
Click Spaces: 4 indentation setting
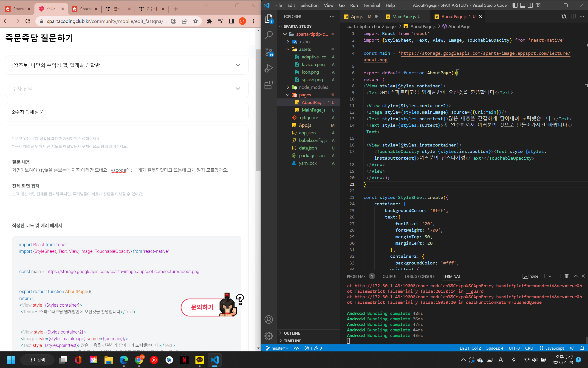(x=495, y=348)
